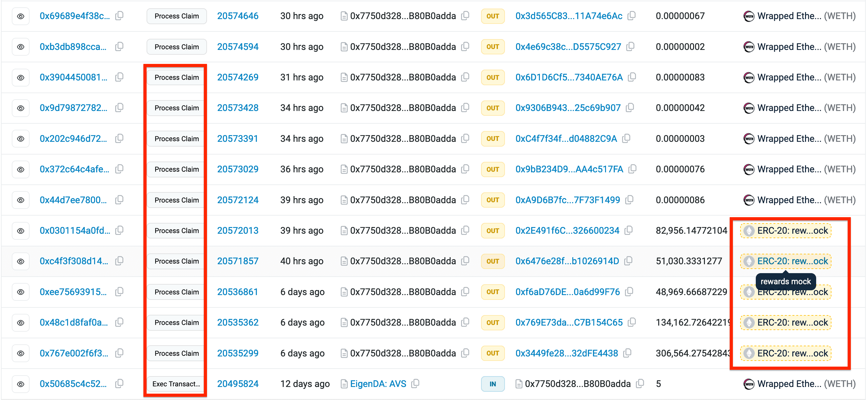Preview transaction 0xb3db898cca with eye icon
868x400 pixels.
point(21,47)
